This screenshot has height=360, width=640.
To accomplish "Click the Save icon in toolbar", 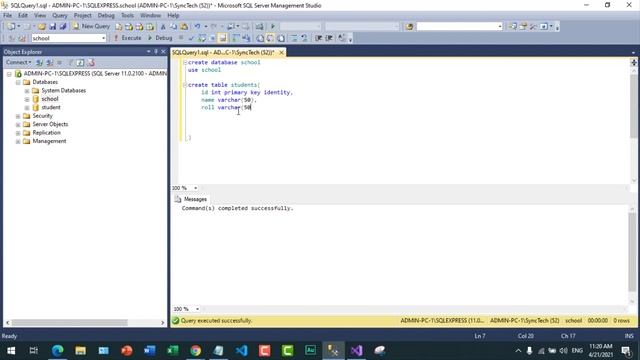I will click(53, 27).
